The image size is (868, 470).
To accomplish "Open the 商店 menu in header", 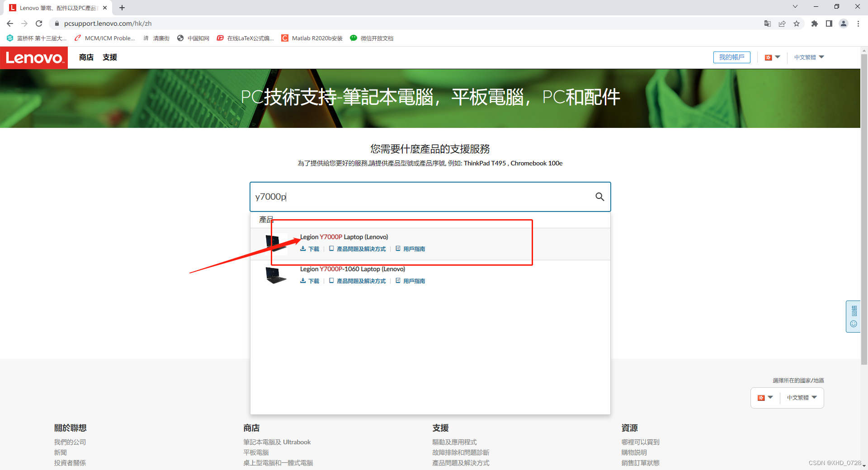I will click(86, 57).
